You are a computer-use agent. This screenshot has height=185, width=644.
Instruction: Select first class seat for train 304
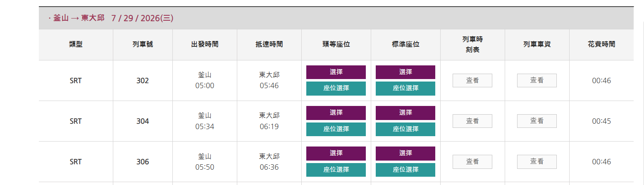pyautogui.click(x=336, y=113)
